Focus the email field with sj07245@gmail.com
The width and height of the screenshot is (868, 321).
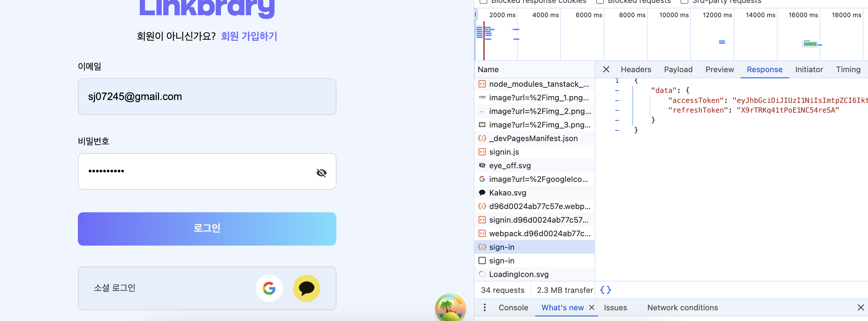tap(207, 96)
